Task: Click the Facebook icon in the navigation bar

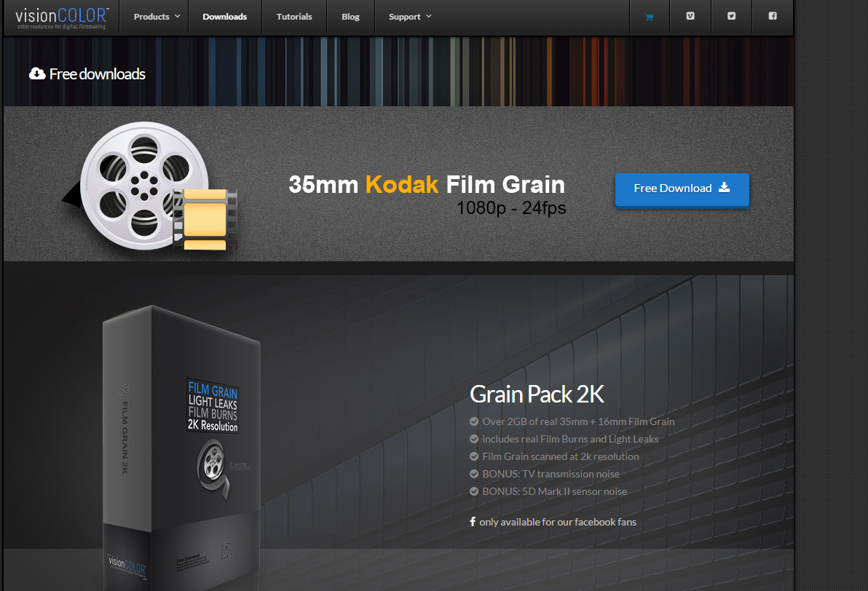Action: pyautogui.click(x=773, y=16)
